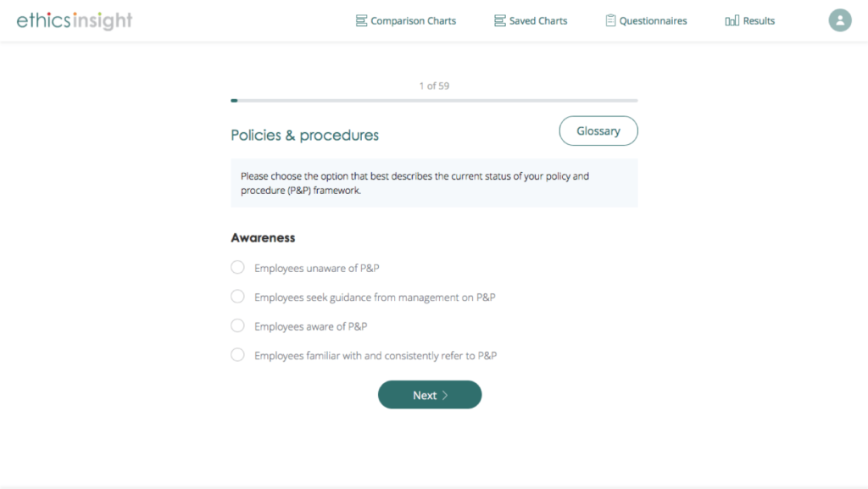Click the arrow chevron on Next button
The height and width of the screenshot is (489, 868).
click(445, 395)
